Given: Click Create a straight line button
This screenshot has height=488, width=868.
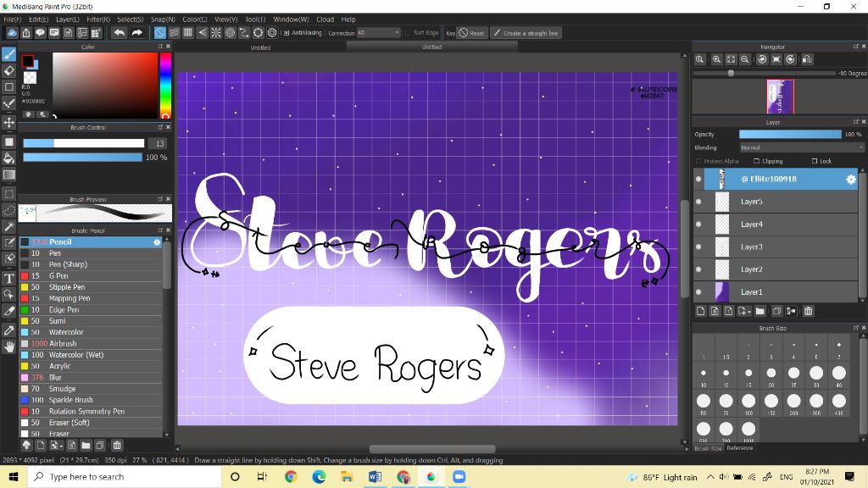Looking at the screenshot, I should [x=526, y=33].
